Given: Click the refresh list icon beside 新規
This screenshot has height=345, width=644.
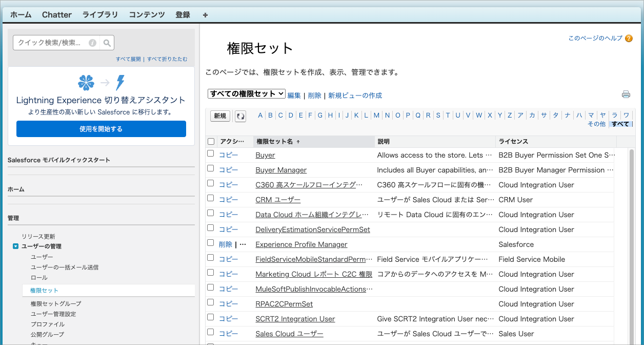Looking at the screenshot, I should pyautogui.click(x=240, y=116).
